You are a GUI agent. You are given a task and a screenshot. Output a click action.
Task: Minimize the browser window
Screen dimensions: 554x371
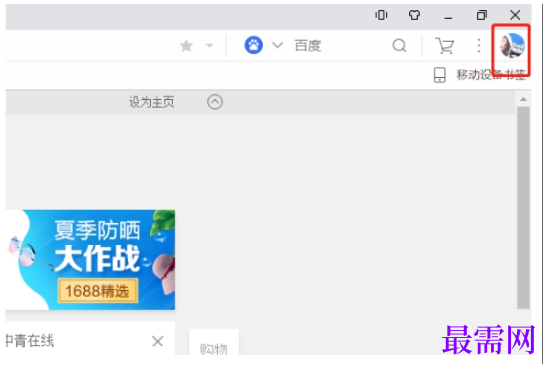[x=448, y=17]
